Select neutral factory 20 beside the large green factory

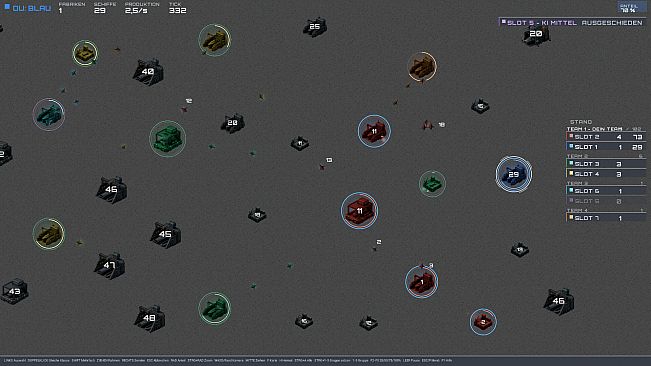click(x=232, y=123)
